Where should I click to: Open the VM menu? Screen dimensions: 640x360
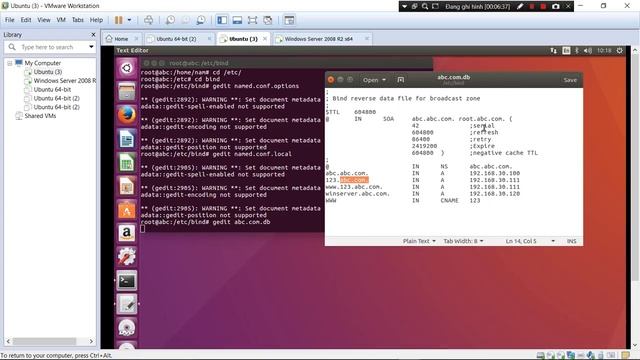coord(61,20)
